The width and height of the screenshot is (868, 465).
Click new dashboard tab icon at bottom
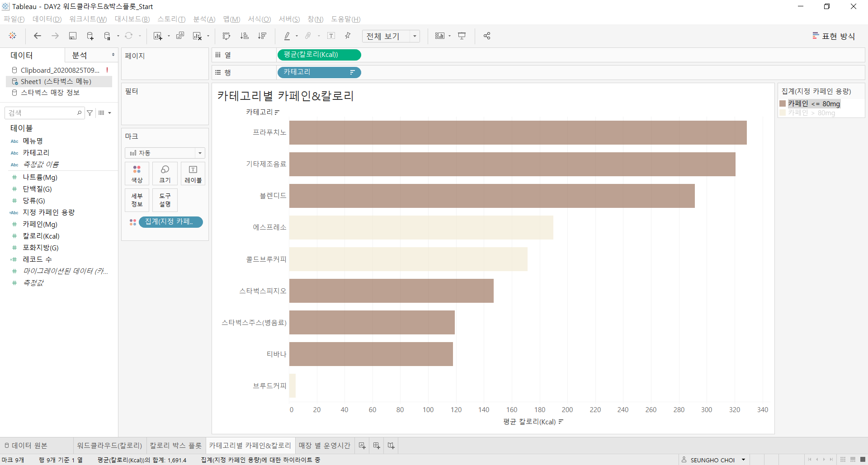(x=377, y=446)
